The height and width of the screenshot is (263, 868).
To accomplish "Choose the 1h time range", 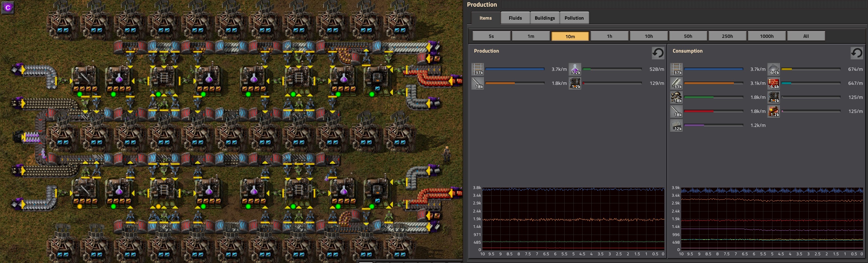I will point(609,36).
